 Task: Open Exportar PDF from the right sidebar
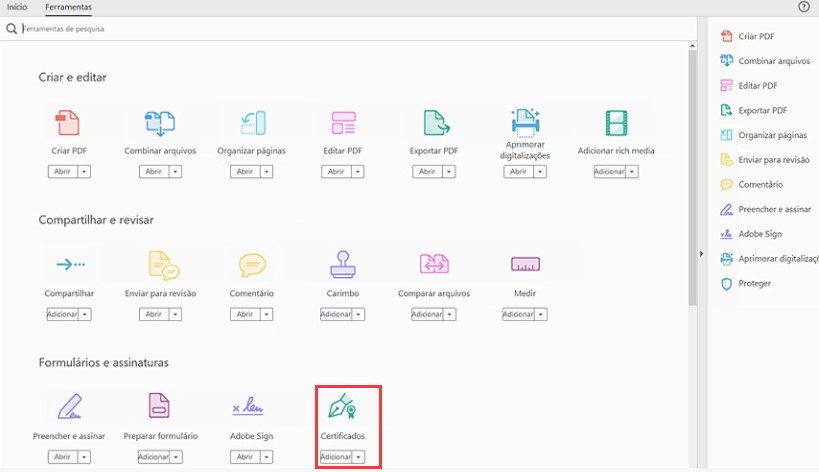(x=754, y=110)
